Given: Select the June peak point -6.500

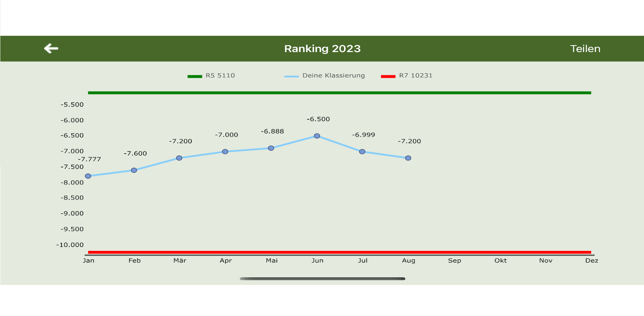Looking at the screenshot, I should point(317,136).
